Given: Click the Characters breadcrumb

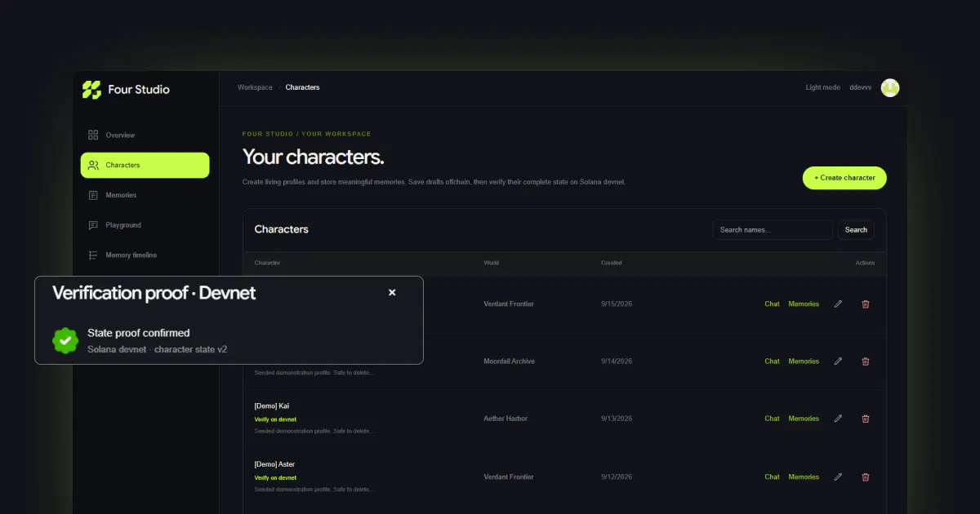Looking at the screenshot, I should pos(302,87).
